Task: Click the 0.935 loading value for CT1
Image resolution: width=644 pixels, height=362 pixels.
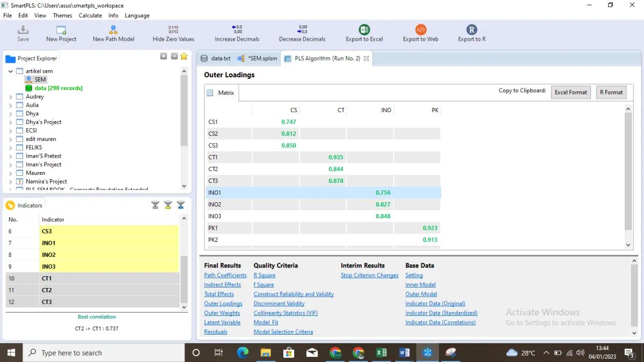Action: point(336,157)
